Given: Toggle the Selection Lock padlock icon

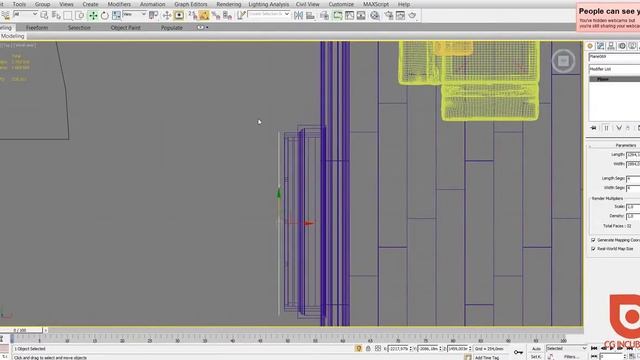Looking at the screenshot, I should (x=368, y=349).
